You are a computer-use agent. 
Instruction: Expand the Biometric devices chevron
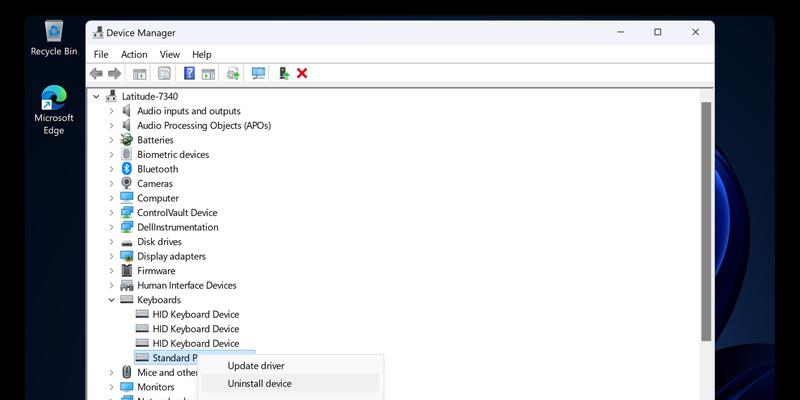pos(111,155)
